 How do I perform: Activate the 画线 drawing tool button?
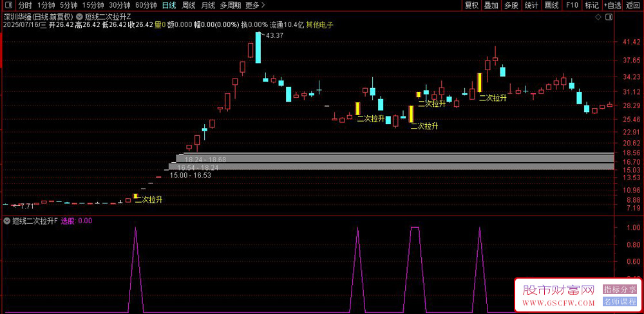click(x=551, y=5)
